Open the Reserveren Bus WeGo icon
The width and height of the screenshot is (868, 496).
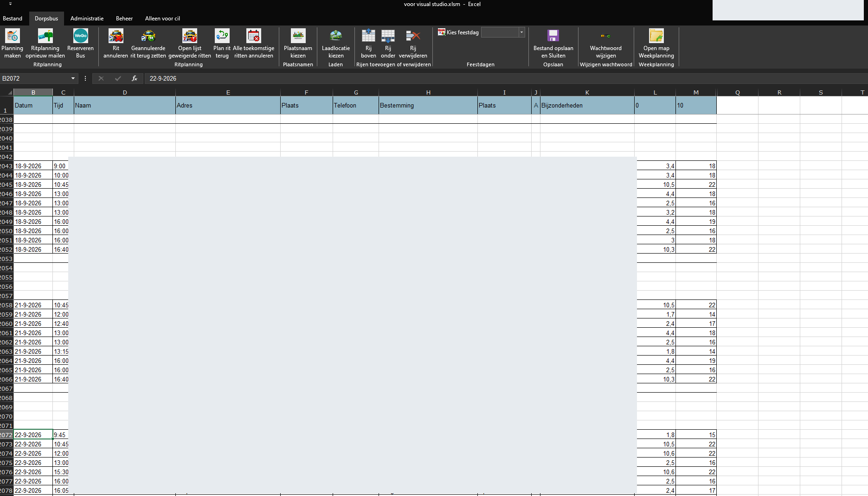click(x=81, y=36)
